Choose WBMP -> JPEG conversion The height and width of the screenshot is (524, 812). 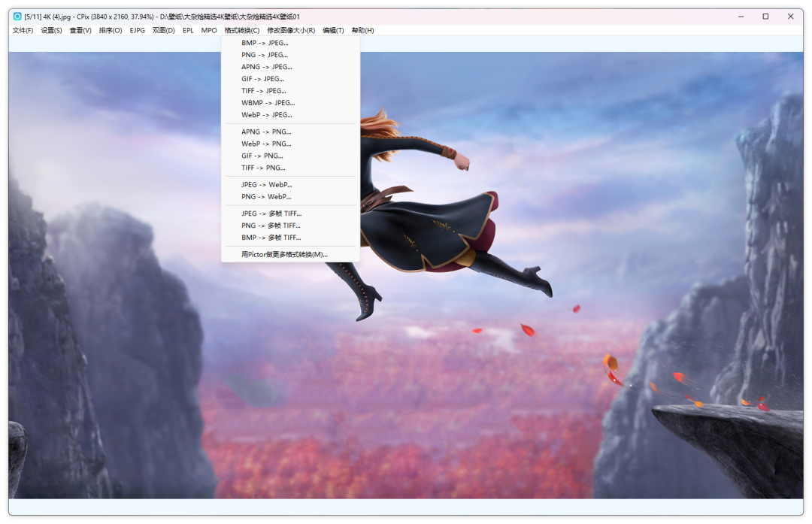pos(290,102)
